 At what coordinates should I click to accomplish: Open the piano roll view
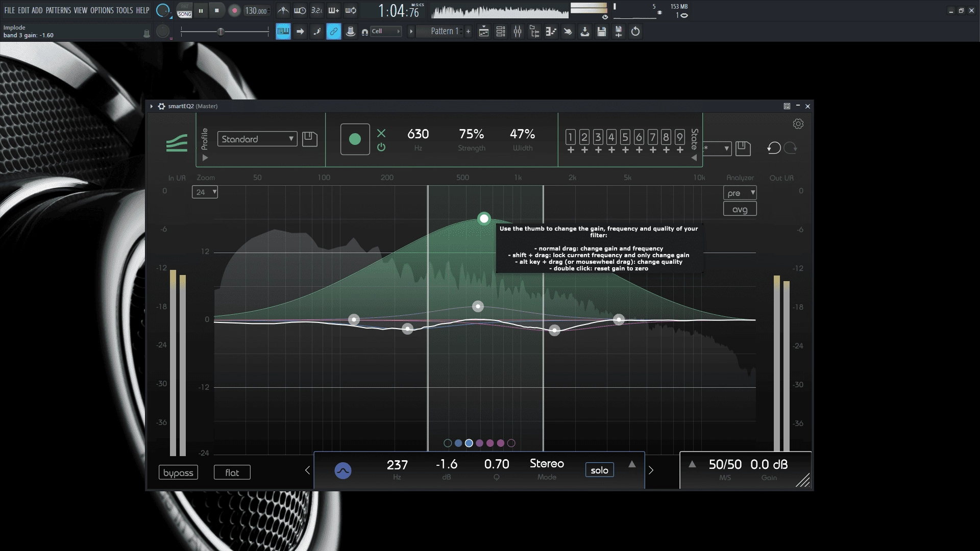[x=551, y=32]
